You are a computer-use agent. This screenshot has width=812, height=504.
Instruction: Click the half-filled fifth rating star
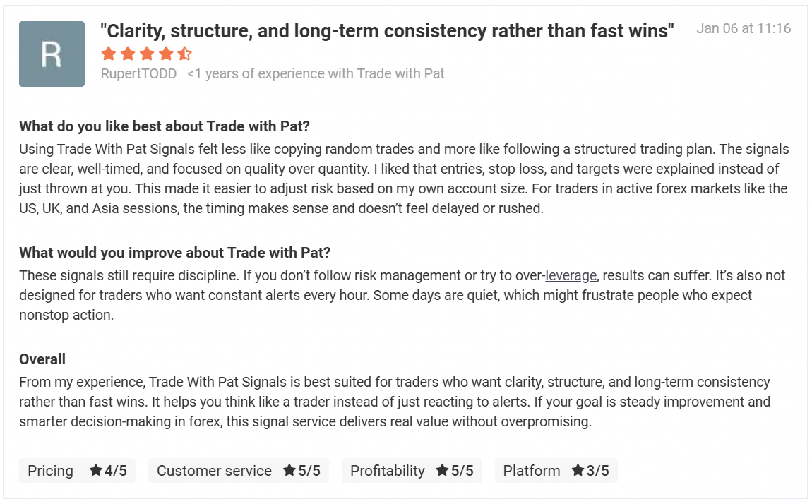pos(184,54)
